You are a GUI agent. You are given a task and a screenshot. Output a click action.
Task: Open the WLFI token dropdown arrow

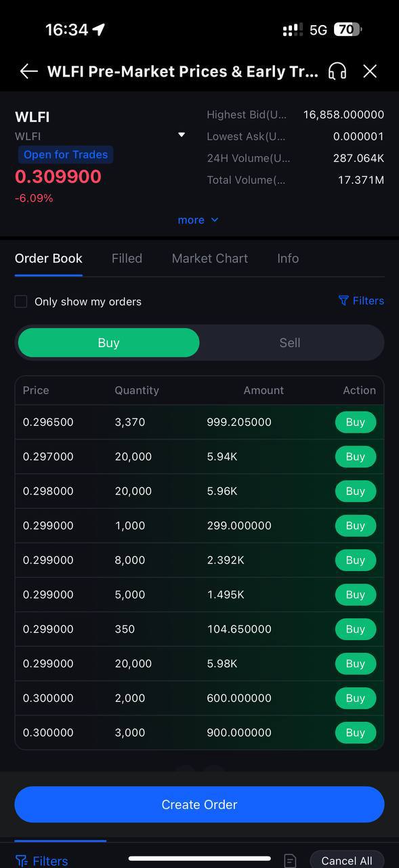coord(182,135)
